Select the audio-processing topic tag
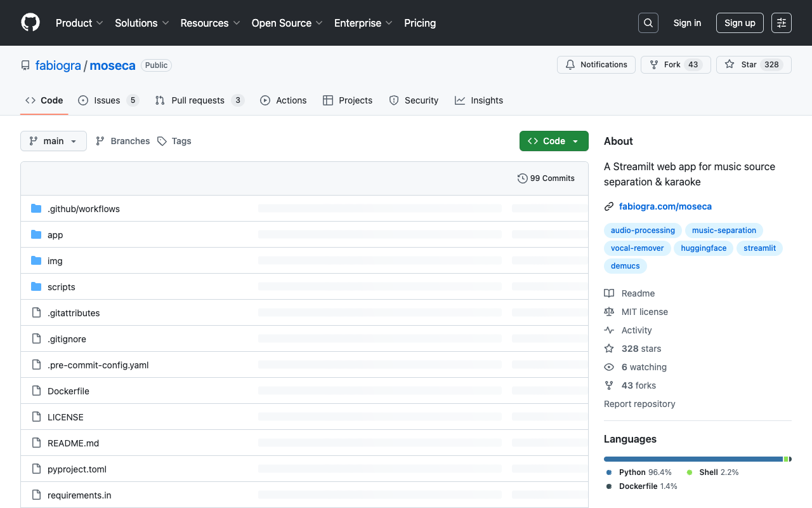This screenshot has width=812, height=508. [643, 231]
